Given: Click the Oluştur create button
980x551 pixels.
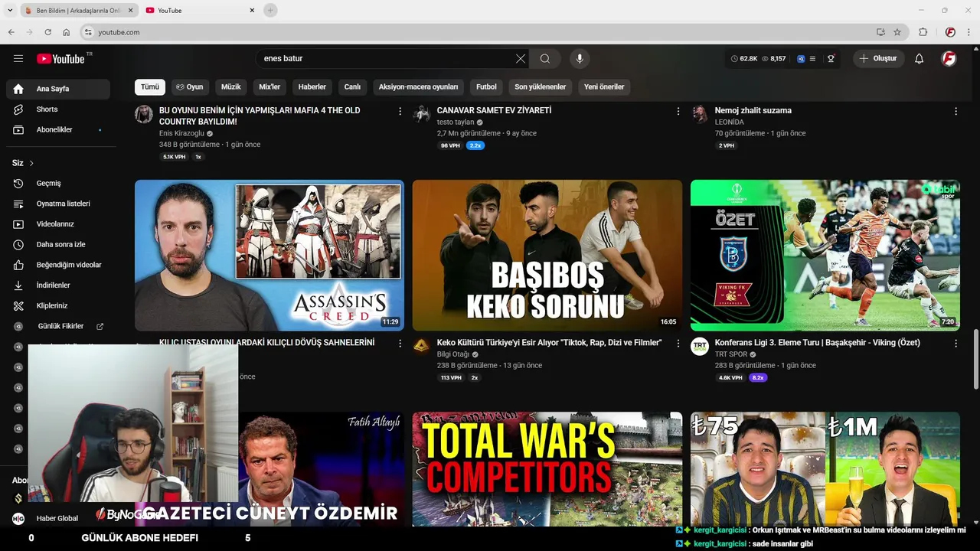Looking at the screenshot, I should tap(878, 59).
